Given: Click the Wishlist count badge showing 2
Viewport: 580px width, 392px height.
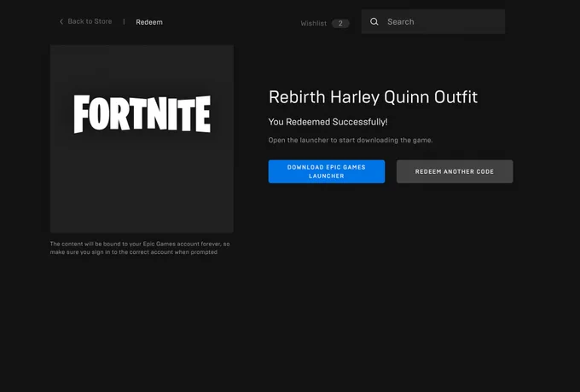Looking at the screenshot, I should [340, 23].
